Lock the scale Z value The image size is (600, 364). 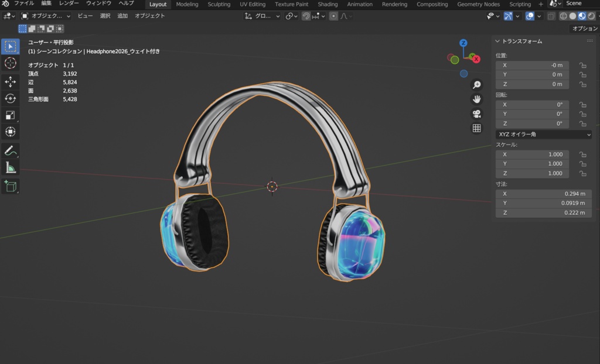[583, 173]
